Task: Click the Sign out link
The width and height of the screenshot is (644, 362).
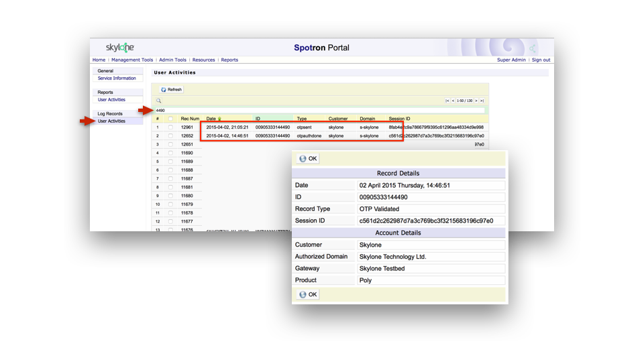Action: [541, 60]
